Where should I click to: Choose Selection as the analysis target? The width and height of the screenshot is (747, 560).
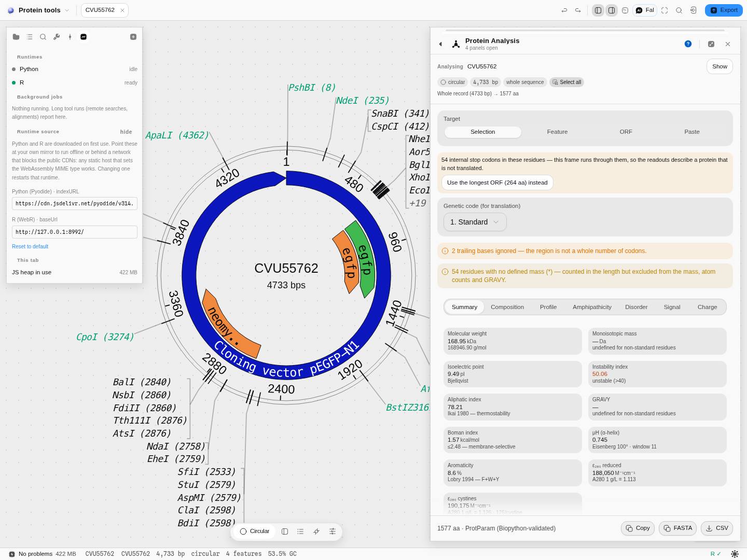(x=483, y=132)
